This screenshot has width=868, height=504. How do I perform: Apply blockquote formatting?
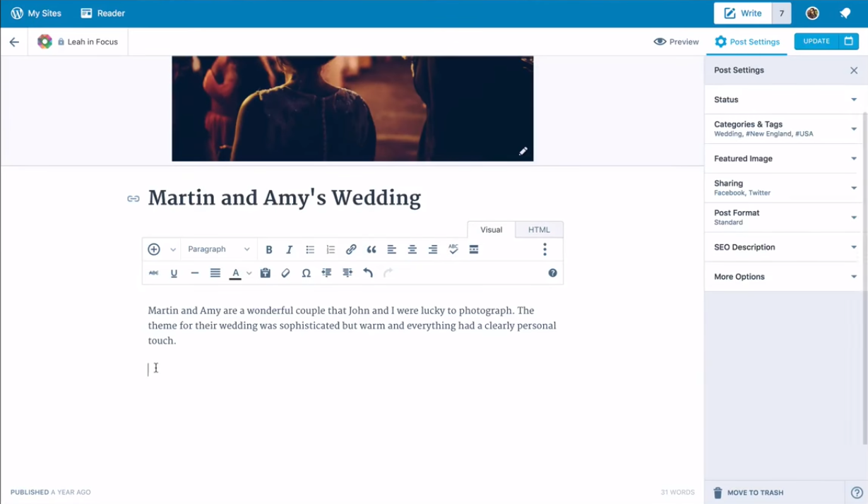pos(371,250)
